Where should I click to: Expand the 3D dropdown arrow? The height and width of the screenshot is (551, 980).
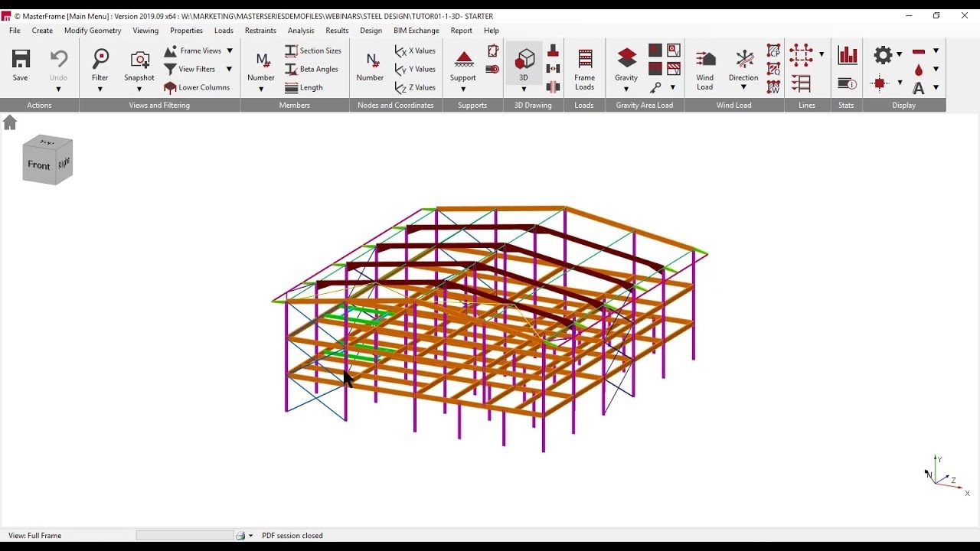pos(524,90)
